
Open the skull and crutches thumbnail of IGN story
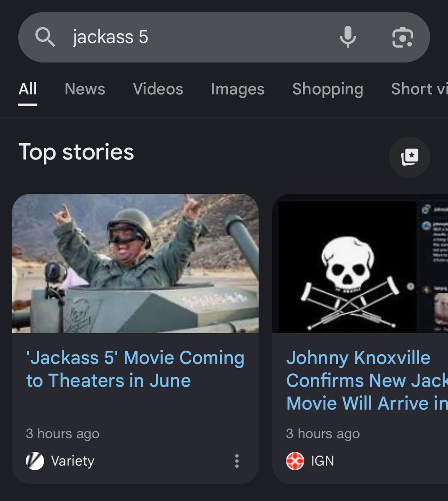[360, 263]
